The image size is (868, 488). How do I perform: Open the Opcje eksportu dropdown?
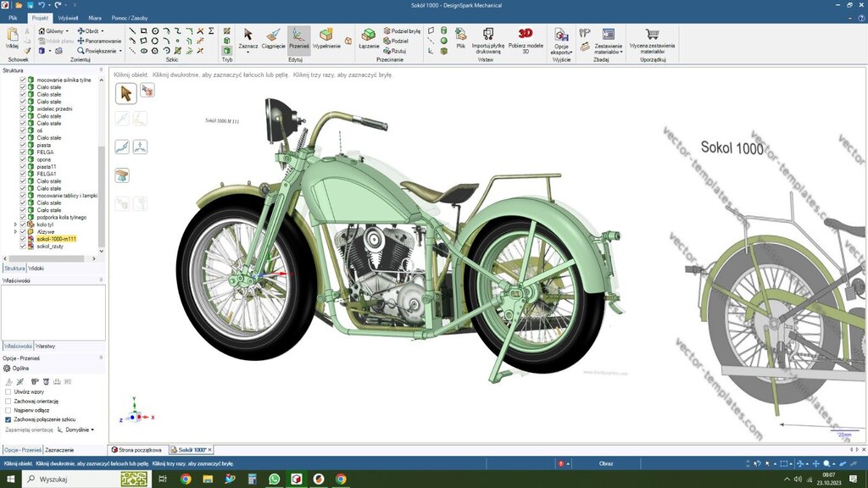pyautogui.click(x=561, y=48)
